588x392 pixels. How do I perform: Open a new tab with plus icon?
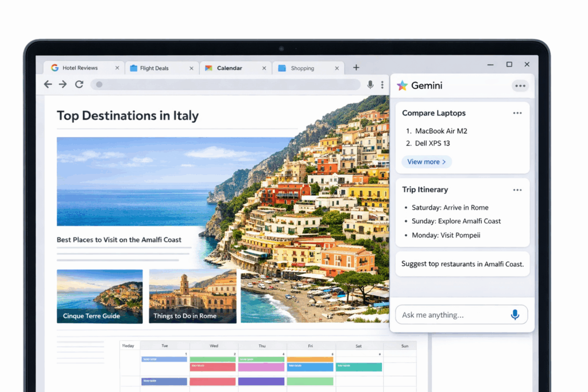point(356,67)
